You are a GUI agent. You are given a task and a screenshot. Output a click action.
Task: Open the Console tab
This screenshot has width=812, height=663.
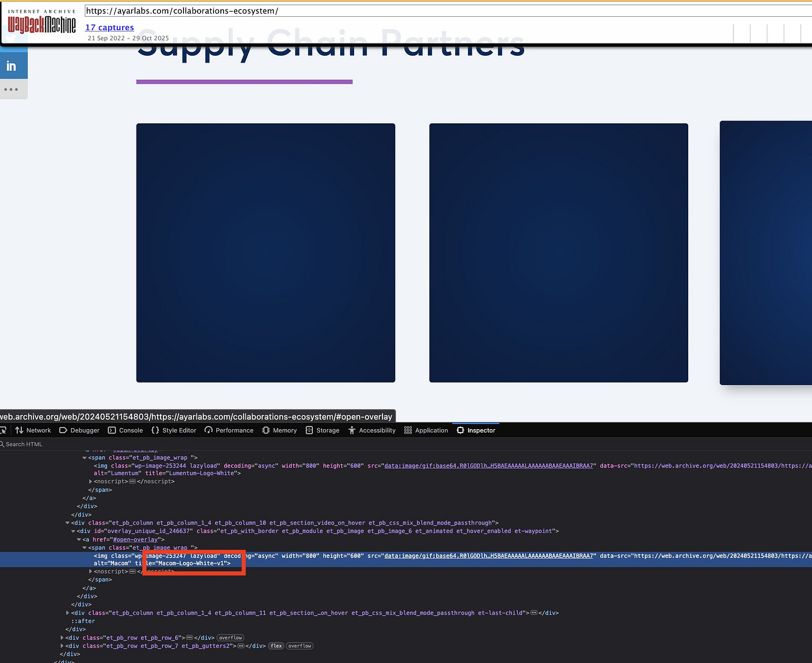click(x=125, y=430)
